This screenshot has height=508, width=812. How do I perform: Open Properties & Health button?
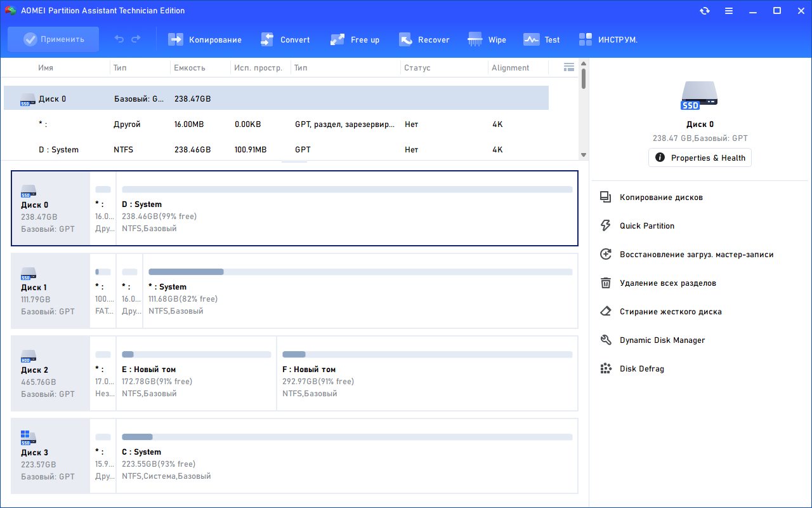pos(700,157)
